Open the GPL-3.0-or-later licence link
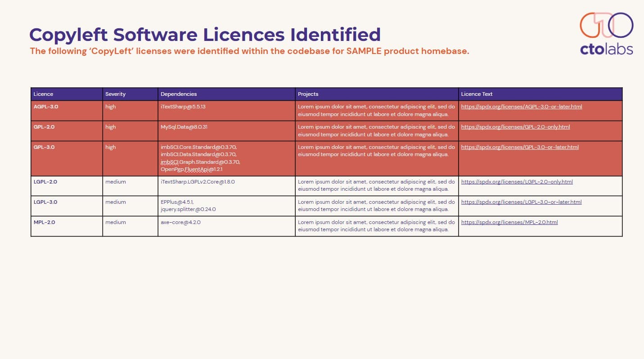644x359 pixels. (520, 147)
